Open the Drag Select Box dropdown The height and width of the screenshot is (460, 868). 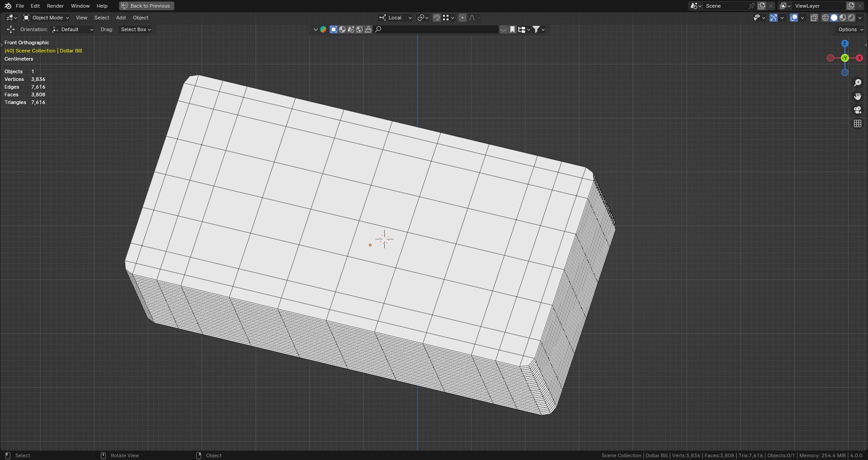click(135, 29)
